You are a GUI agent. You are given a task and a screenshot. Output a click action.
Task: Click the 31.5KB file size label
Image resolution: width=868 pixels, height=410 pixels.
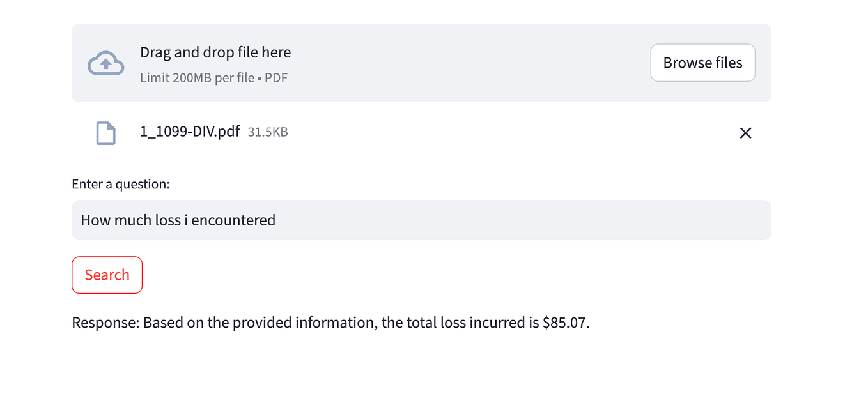268,132
